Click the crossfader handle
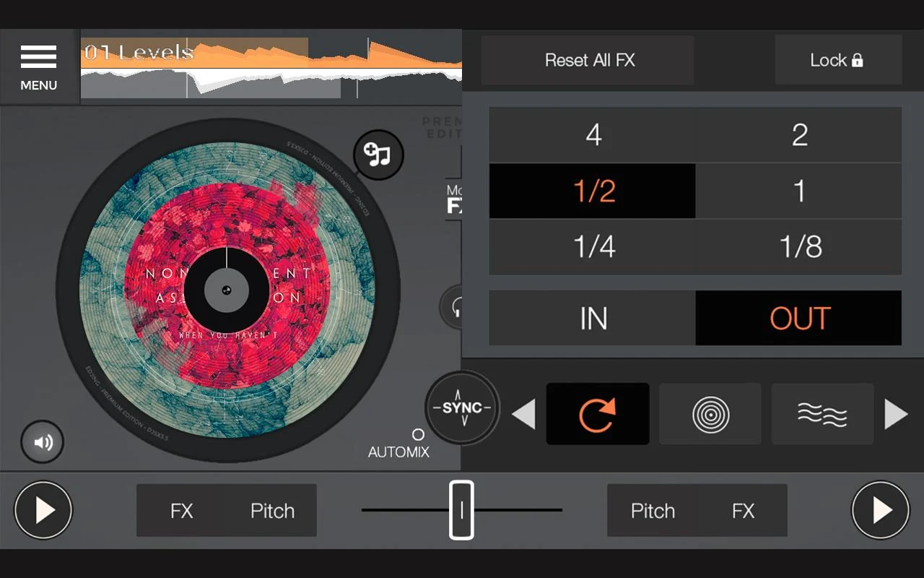The width and height of the screenshot is (924, 578). tap(461, 510)
